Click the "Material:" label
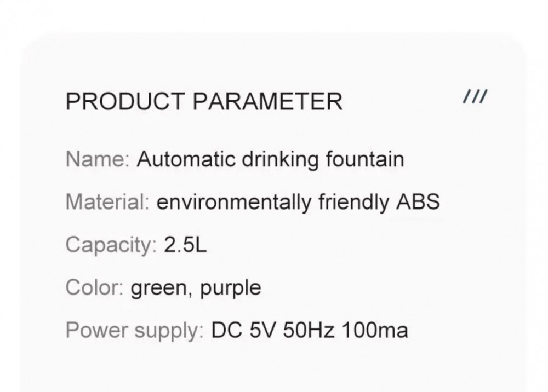Screen dimensions: 548x392 tap(107, 202)
